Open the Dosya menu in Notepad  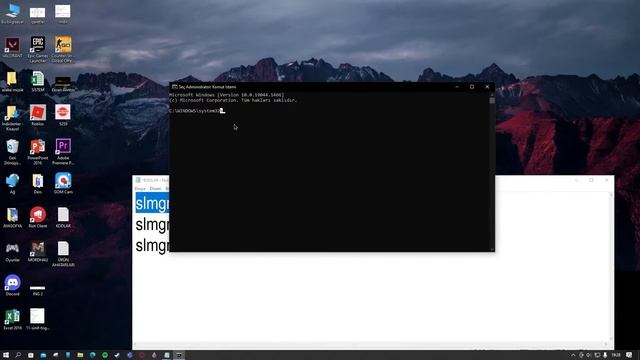(140, 189)
